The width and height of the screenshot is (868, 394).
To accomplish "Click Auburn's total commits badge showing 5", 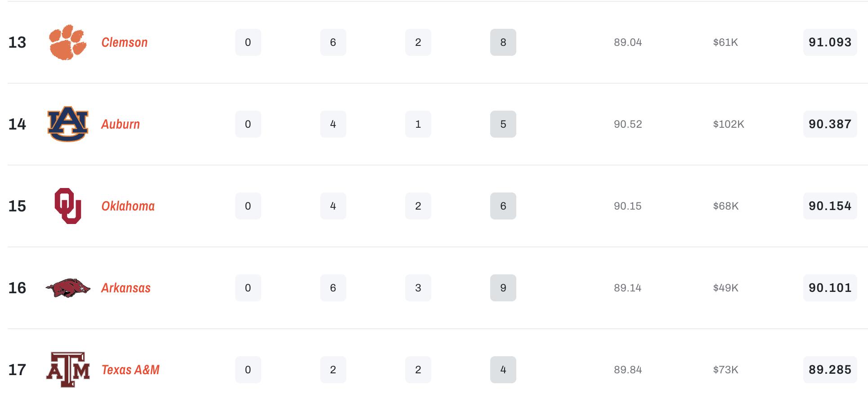I will [x=503, y=124].
